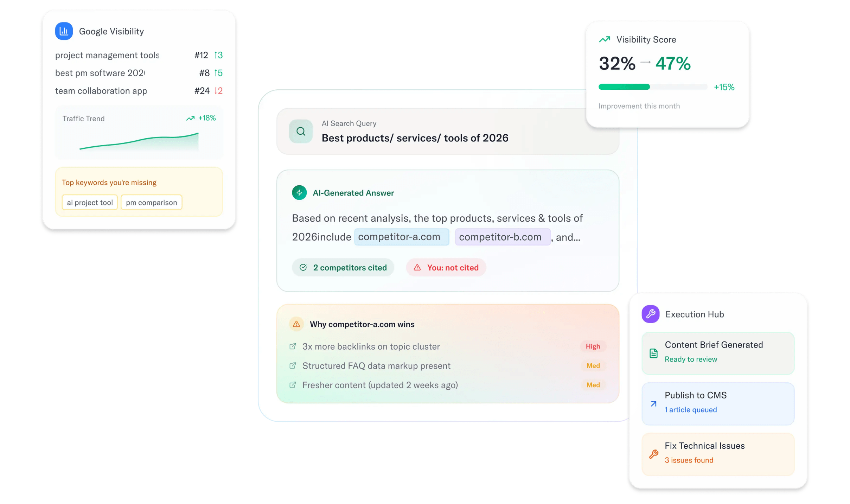The height and width of the screenshot is (504, 850).
Task: Click the green AI-Generated Answer lightning icon
Action: [299, 193]
